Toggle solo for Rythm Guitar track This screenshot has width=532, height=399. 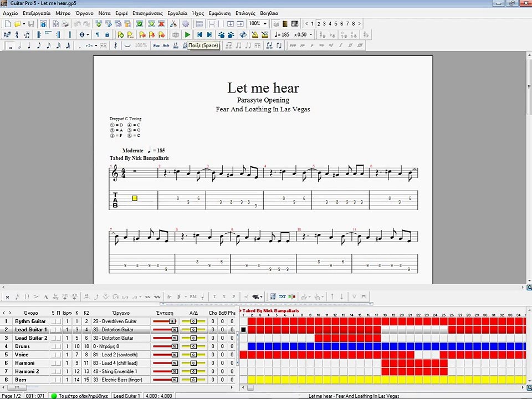tap(54, 321)
